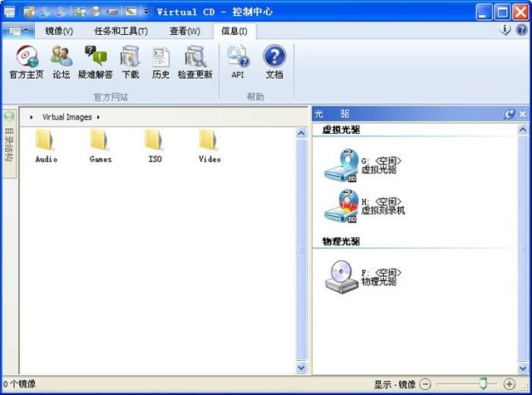Switch to the 任务和工具(T) tab
Screen dimensions: 532x395
[121, 31]
